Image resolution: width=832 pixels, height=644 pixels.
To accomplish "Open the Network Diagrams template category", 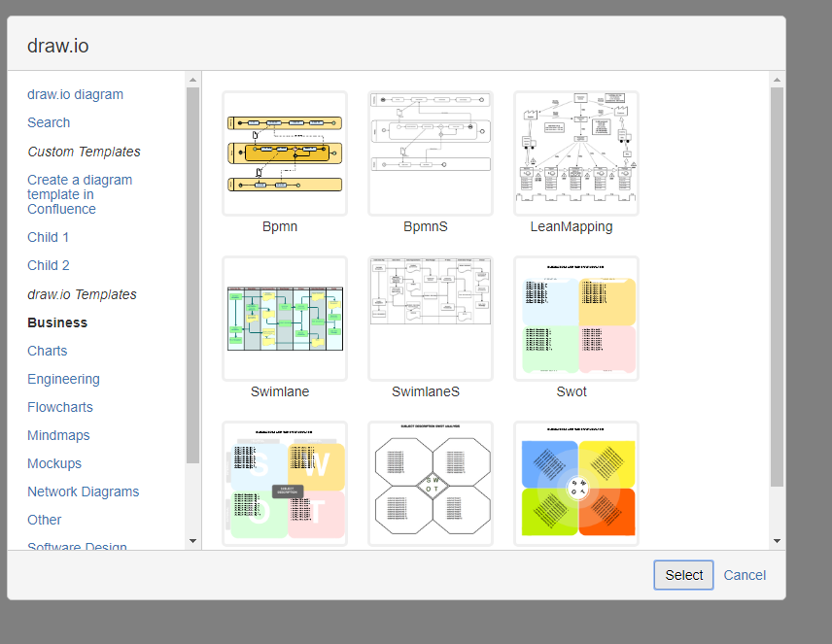I will 84,491.
